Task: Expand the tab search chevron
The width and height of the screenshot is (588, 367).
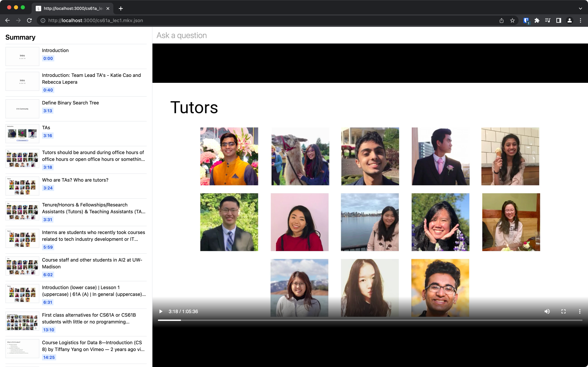Action: [x=580, y=9]
